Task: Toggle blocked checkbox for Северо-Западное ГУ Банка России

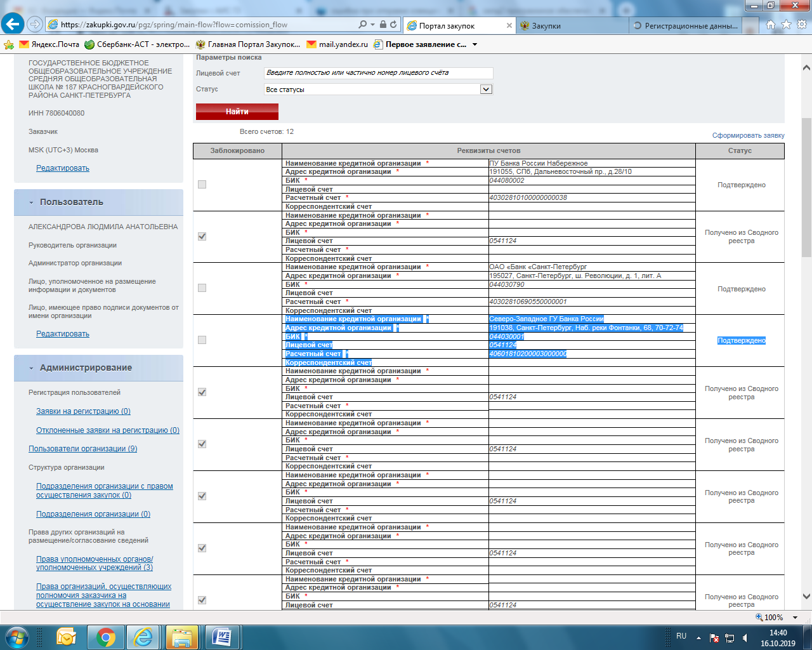Action: 202,340
